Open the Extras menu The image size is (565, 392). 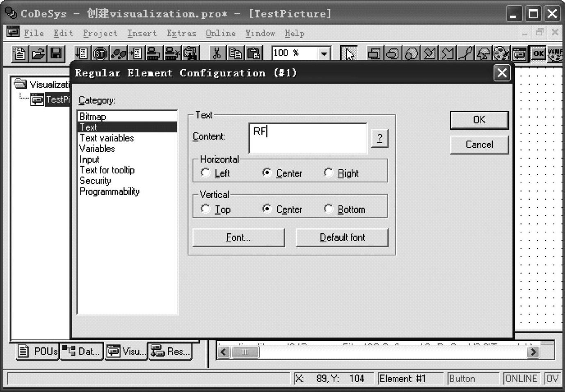[181, 33]
